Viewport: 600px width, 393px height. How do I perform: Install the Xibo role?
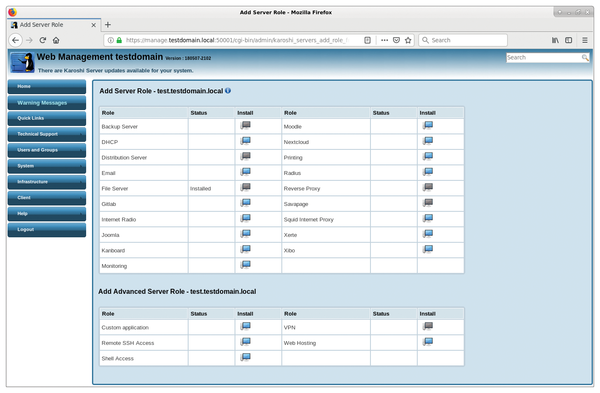(x=428, y=249)
